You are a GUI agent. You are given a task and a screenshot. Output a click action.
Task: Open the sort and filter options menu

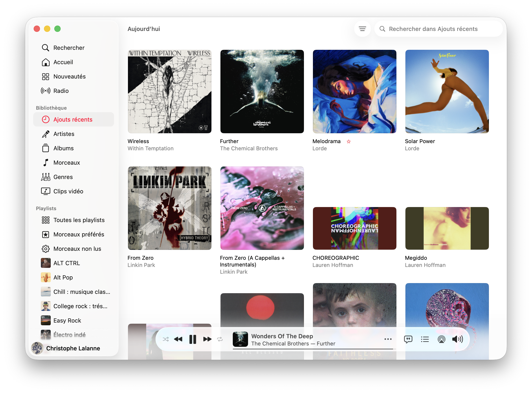tap(362, 29)
